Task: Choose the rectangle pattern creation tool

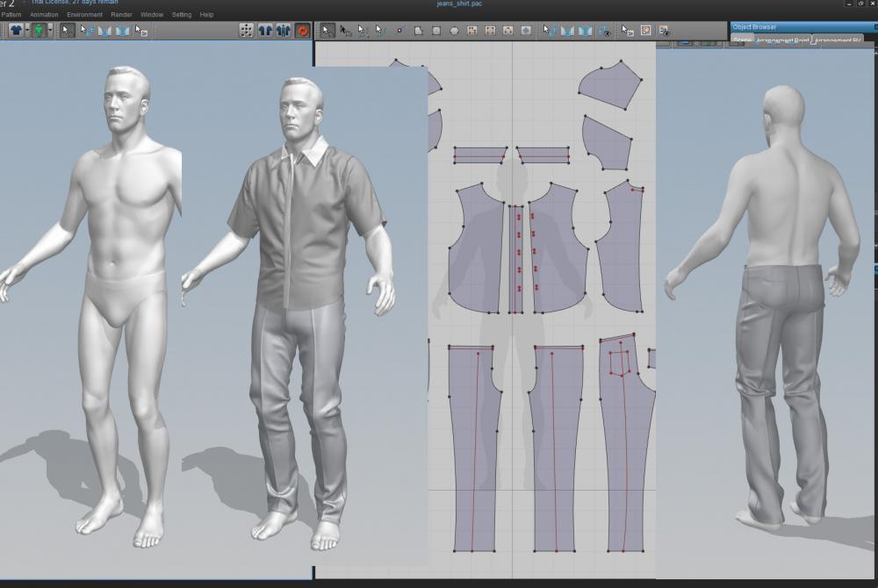Action: tap(436, 30)
